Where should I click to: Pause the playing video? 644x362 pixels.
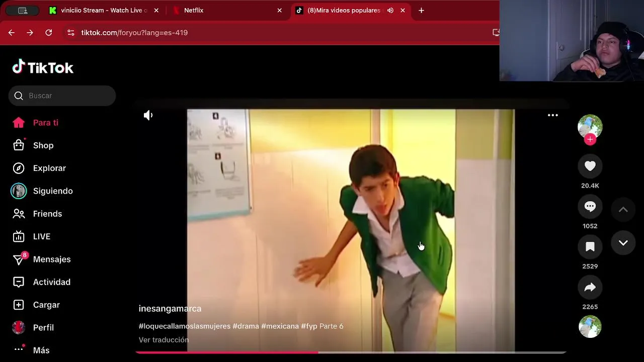(351, 230)
